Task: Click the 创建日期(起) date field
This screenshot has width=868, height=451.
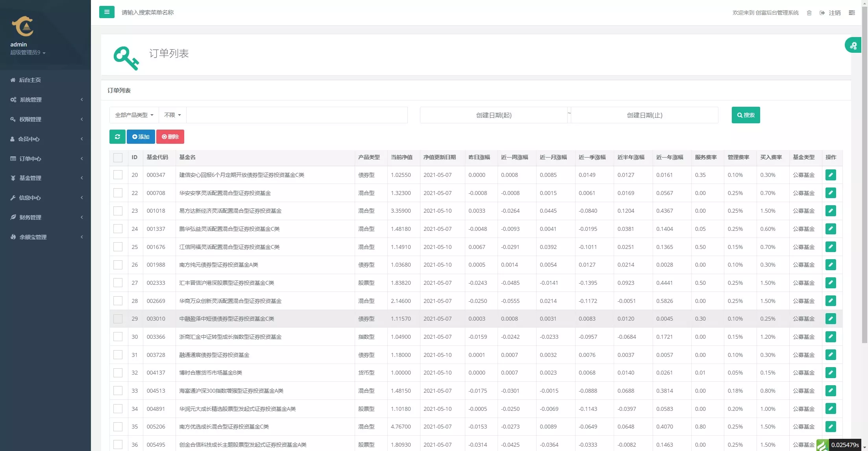Action: pos(494,115)
